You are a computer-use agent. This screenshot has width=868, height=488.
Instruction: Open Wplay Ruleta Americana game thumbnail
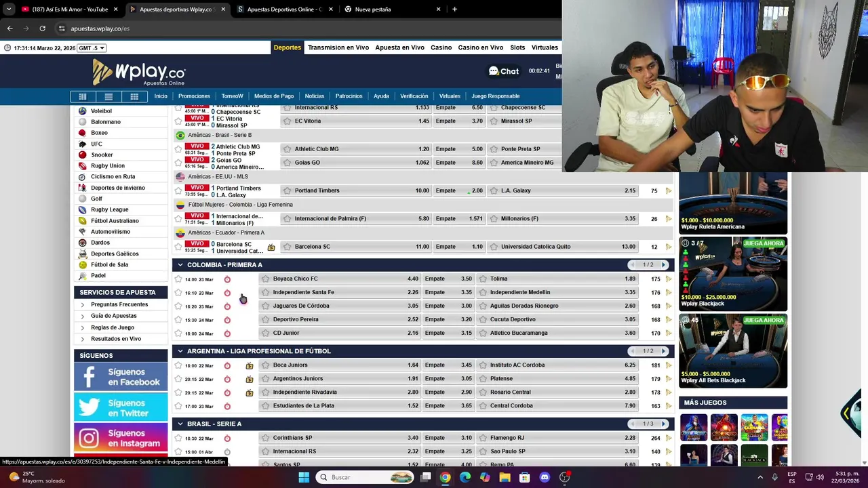pos(733,203)
